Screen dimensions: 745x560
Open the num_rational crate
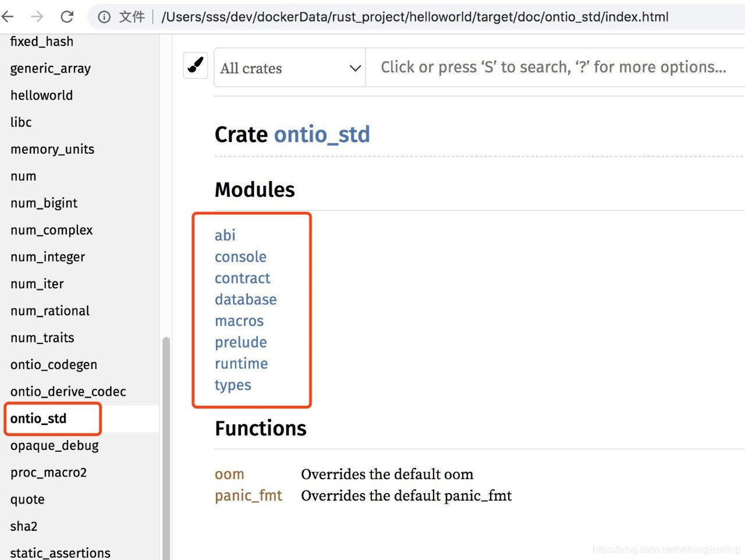coord(50,310)
